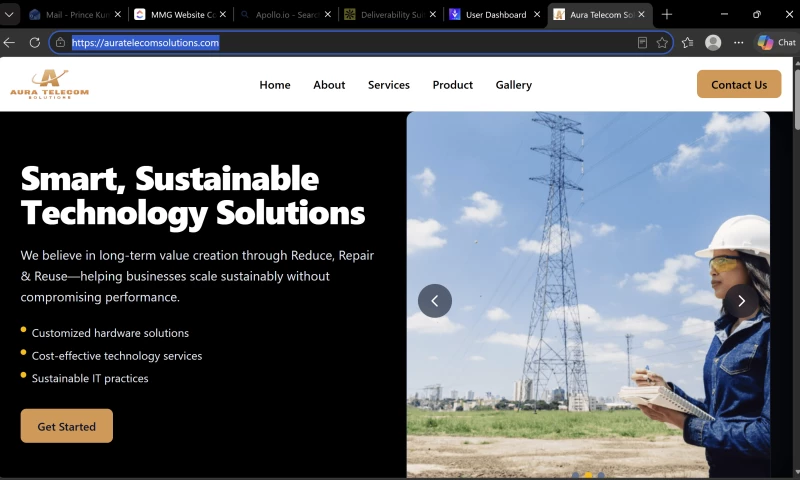Close the Mail tab
Image resolution: width=800 pixels, height=480 pixels.
point(118,14)
